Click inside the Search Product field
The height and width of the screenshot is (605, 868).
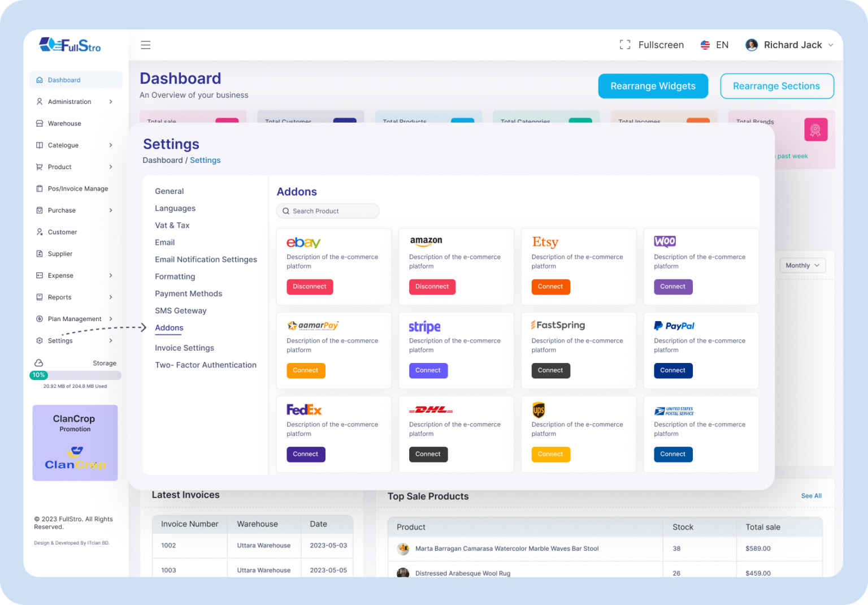(328, 211)
